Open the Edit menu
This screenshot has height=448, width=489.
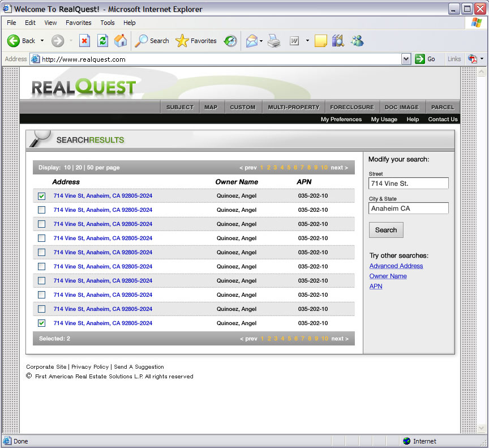point(30,23)
